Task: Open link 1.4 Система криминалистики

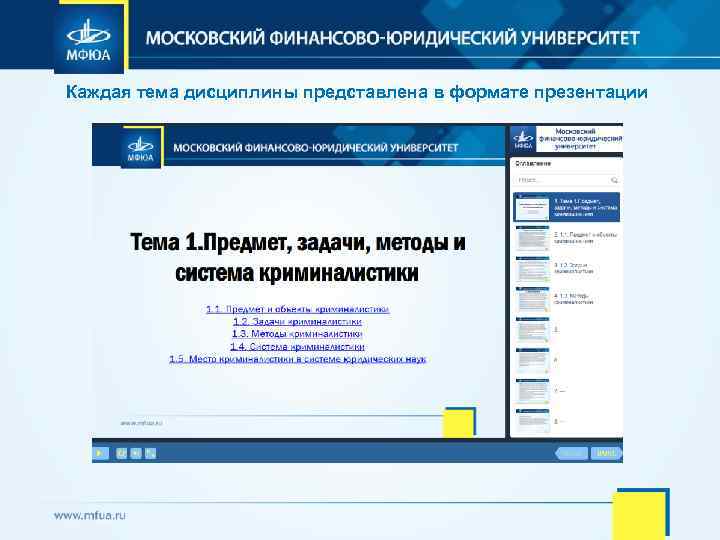Action: click(x=298, y=346)
